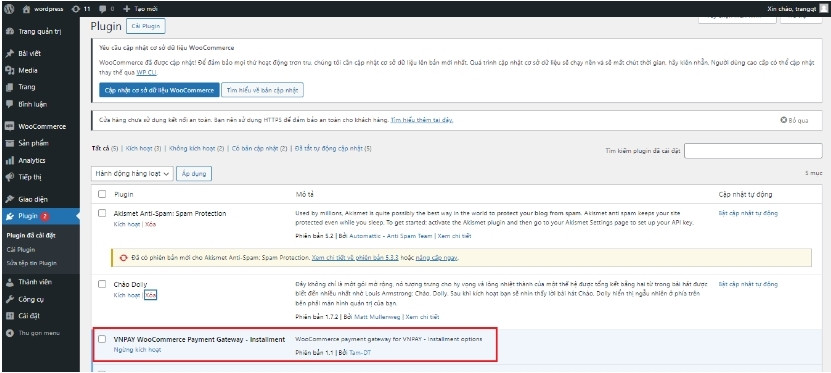Open Trang quản trị dashboard icon
This screenshot has height=373, width=831.
pos(10,31)
